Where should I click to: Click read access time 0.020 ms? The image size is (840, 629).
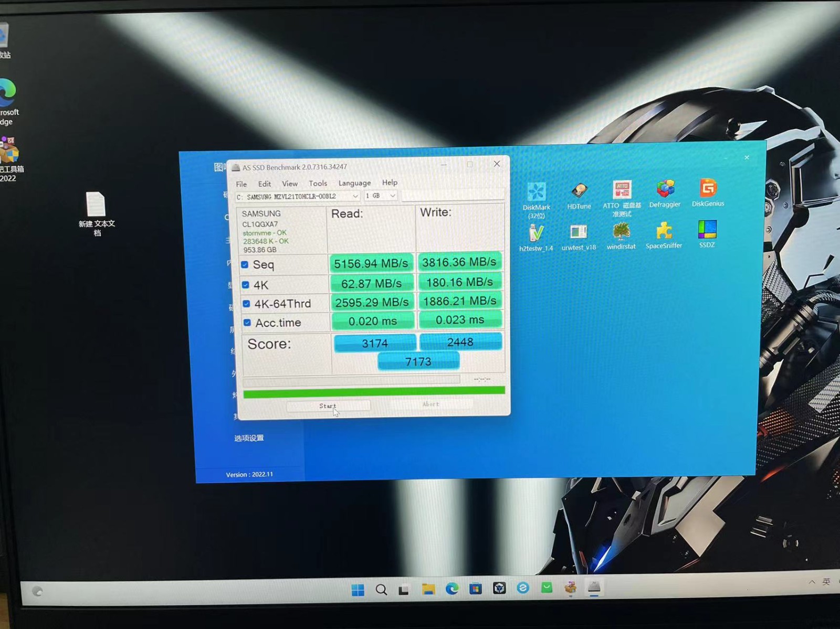tap(373, 321)
